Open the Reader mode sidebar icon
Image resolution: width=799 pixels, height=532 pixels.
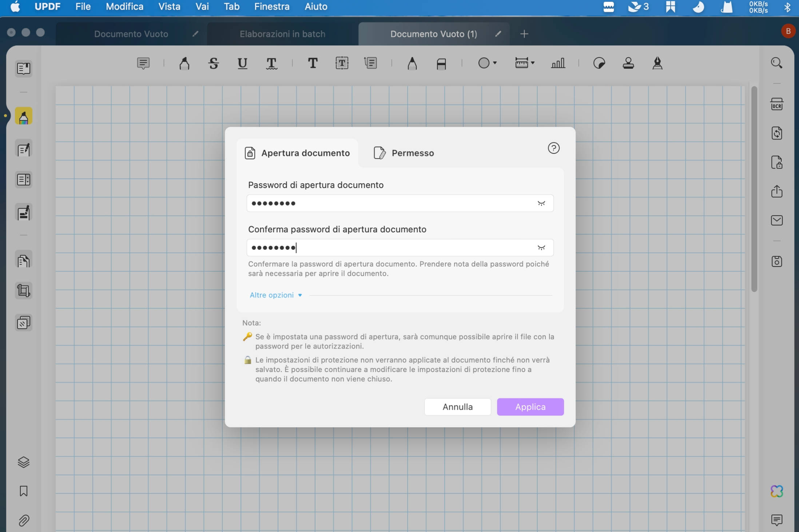click(24, 68)
